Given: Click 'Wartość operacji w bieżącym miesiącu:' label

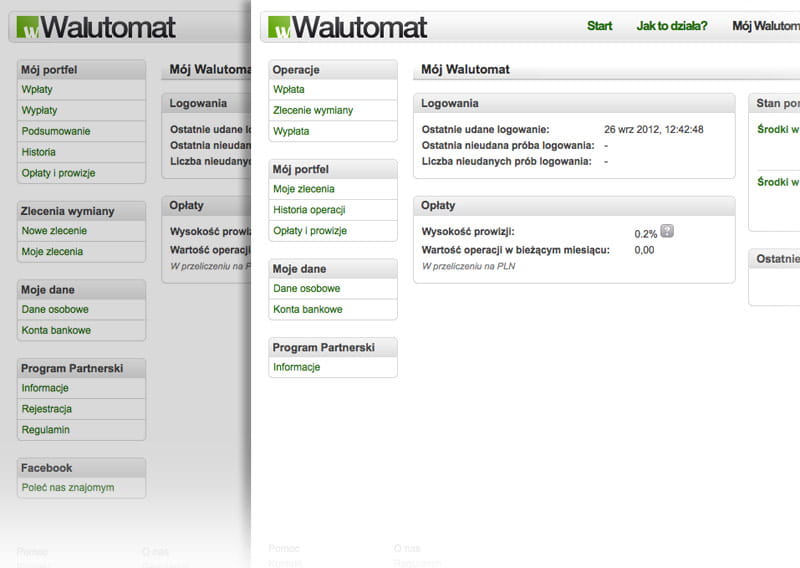Looking at the screenshot, I should coord(515,250).
